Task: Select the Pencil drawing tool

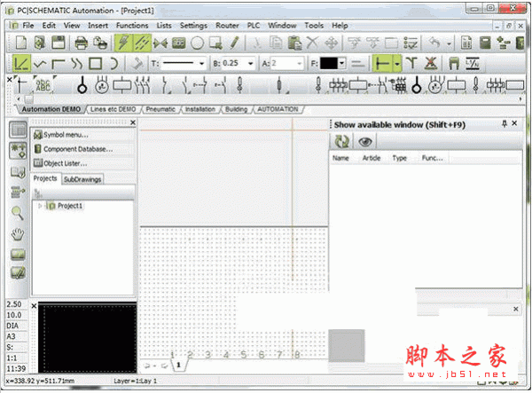Action: (234, 43)
